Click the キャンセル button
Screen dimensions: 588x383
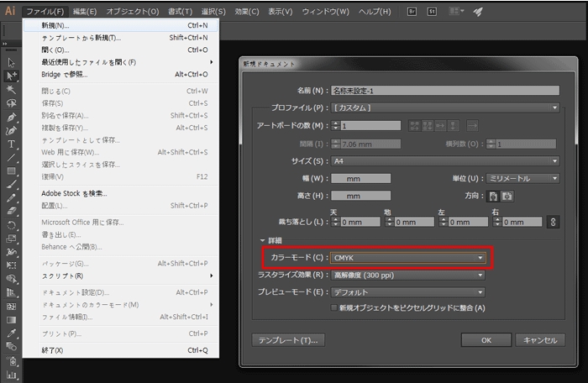[x=540, y=340]
